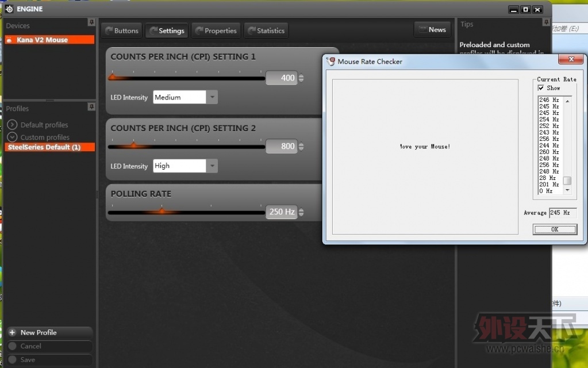Screen dimensions: 588x368
Task: Click the Polling Rate stepper arrows
Action: (x=301, y=212)
